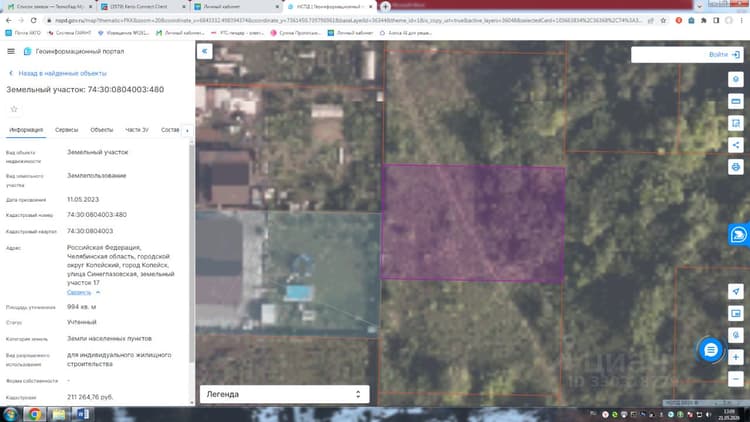
Task: Click cadastral quarter value 74:30:0804003
Action: [90, 231]
